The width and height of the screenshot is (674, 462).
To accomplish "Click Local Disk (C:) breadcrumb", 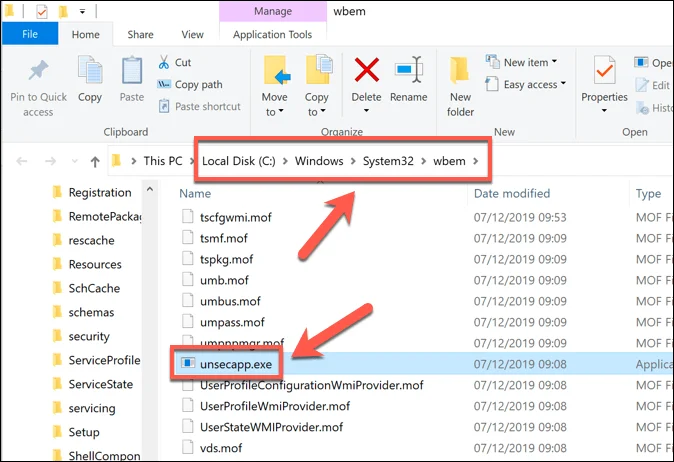I will pos(239,161).
